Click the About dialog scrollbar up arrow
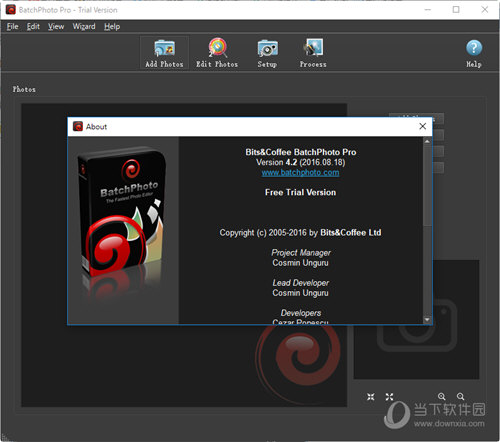This screenshot has height=442, width=500. [x=427, y=141]
